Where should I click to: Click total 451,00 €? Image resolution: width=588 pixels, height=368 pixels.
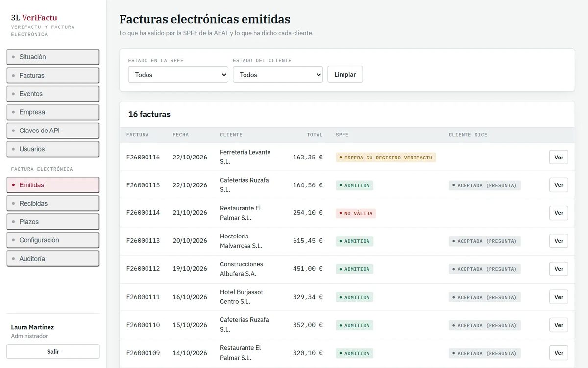coord(308,269)
